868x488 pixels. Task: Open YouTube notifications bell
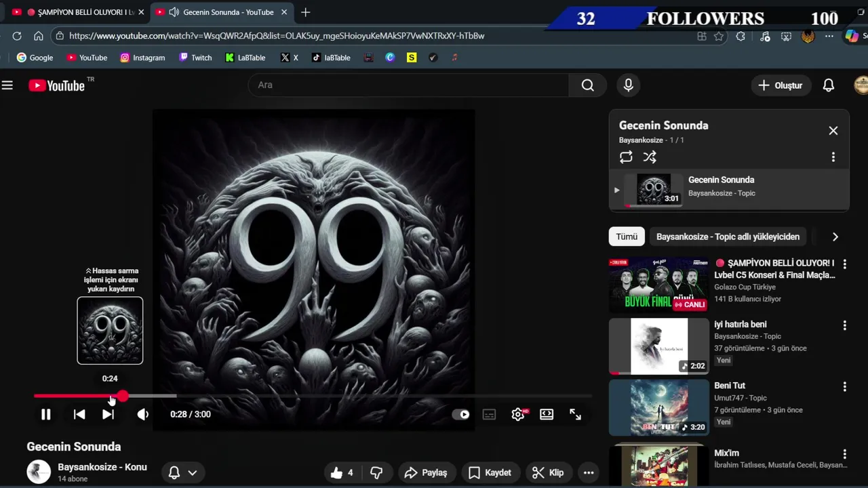(x=828, y=85)
